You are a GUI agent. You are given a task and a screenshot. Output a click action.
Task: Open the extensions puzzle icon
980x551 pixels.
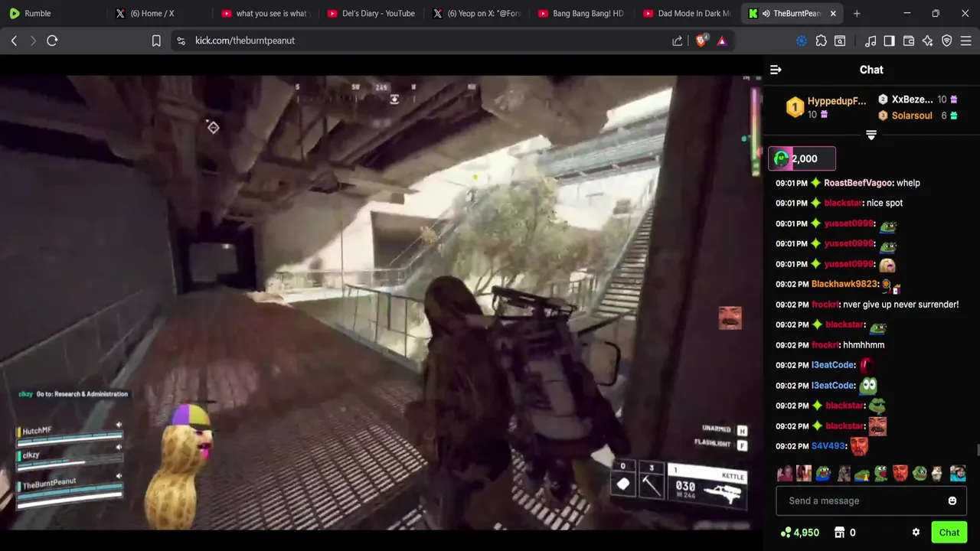pos(822,41)
